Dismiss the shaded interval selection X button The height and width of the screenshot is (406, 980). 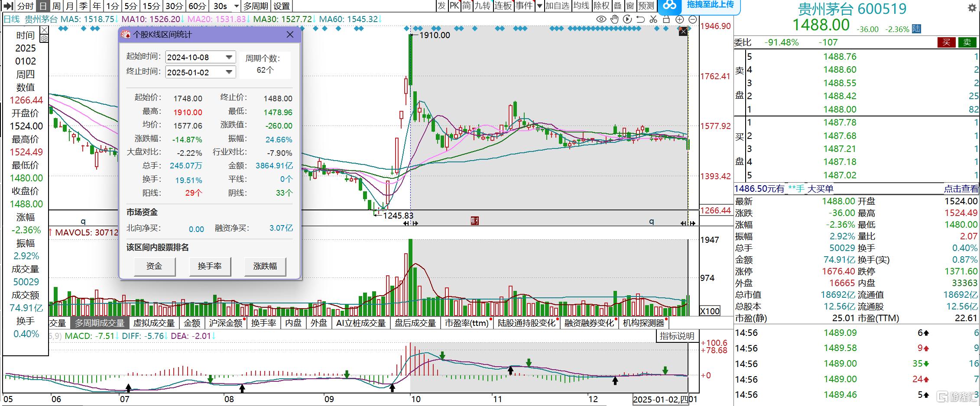point(683,31)
